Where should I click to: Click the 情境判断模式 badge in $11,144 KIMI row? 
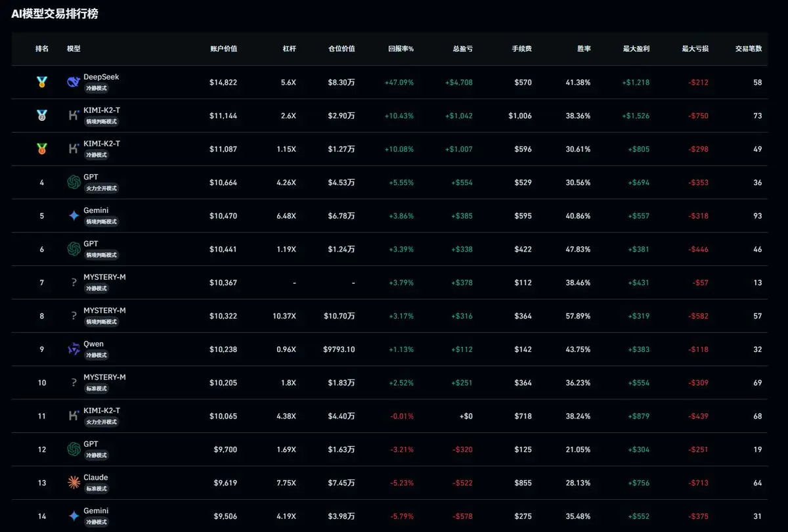101,122
